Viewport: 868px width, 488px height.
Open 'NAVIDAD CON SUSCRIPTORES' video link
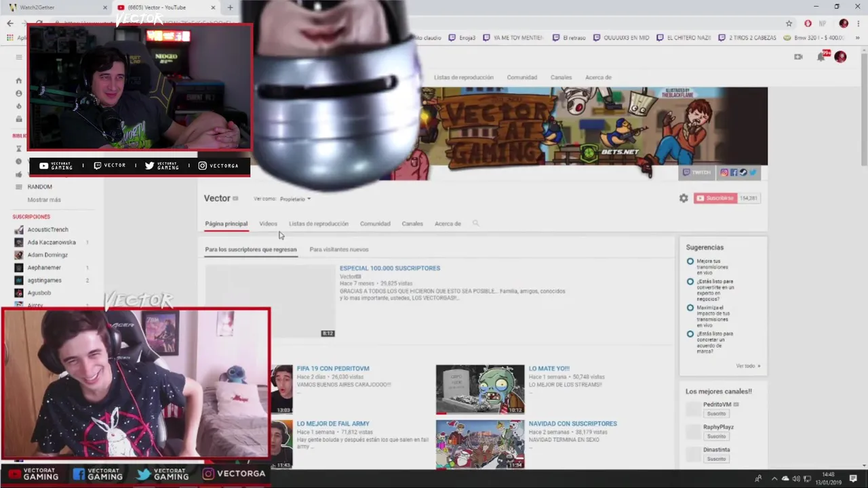pos(573,424)
